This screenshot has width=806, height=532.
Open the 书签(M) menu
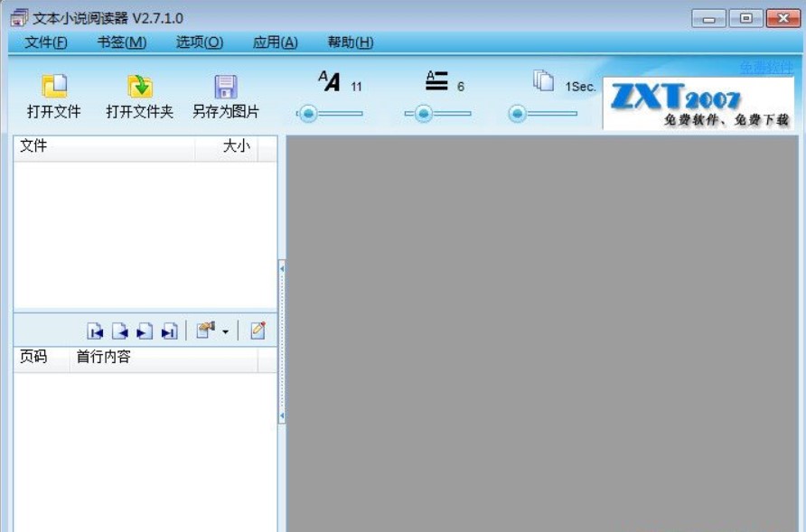click(x=122, y=42)
